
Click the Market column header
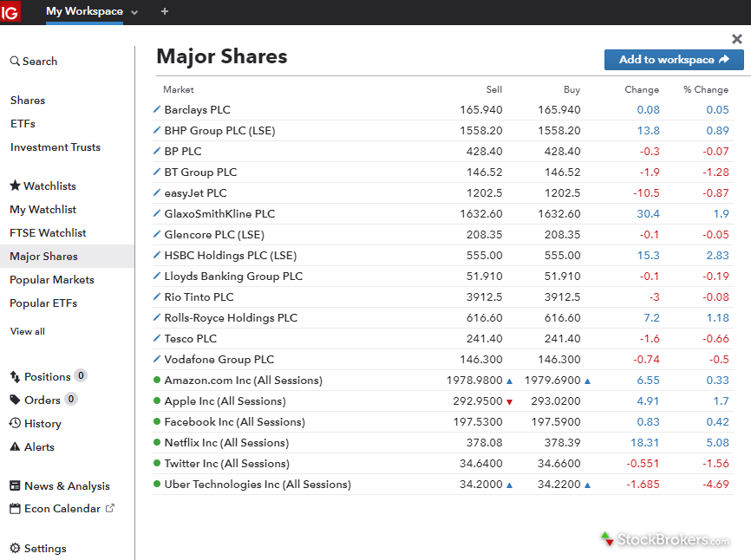[179, 89]
